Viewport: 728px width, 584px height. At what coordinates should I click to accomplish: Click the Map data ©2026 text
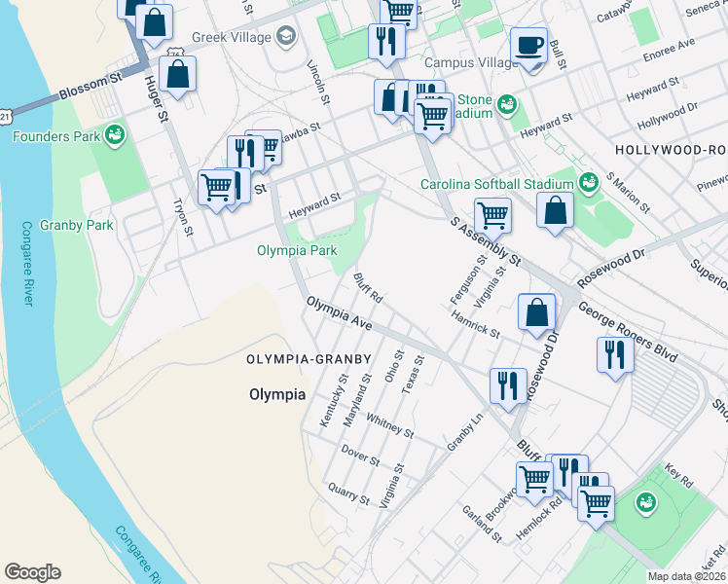(x=686, y=576)
